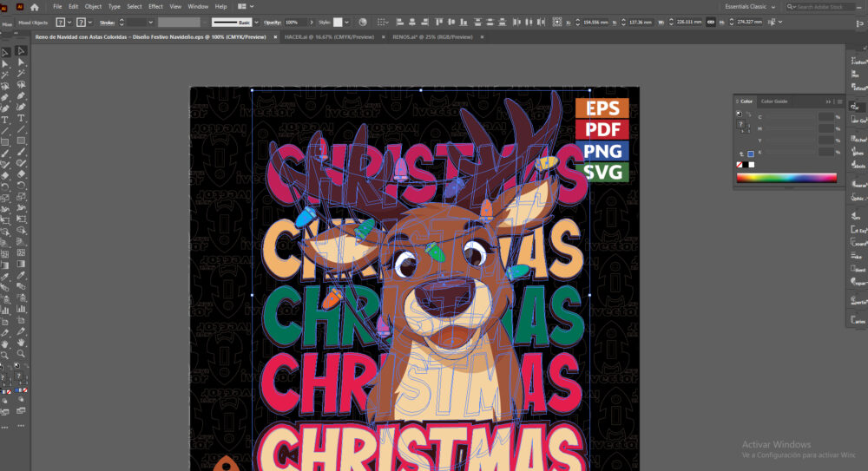This screenshot has width=868, height=471.
Task: Switch to the RENOS.ai document tab
Action: [x=432, y=37]
